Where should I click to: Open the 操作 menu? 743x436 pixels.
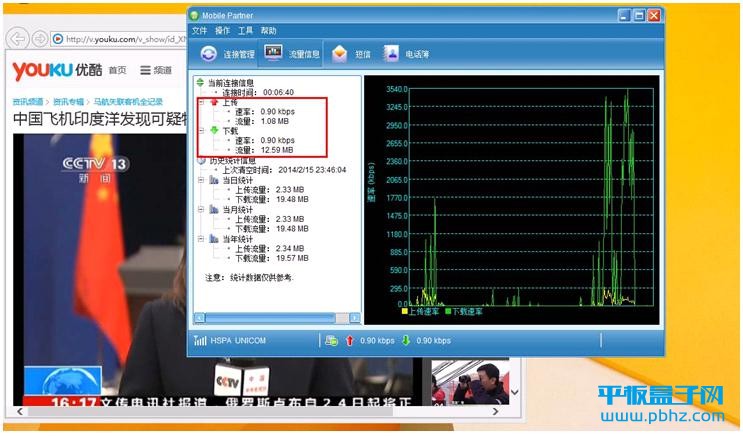(222, 30)
